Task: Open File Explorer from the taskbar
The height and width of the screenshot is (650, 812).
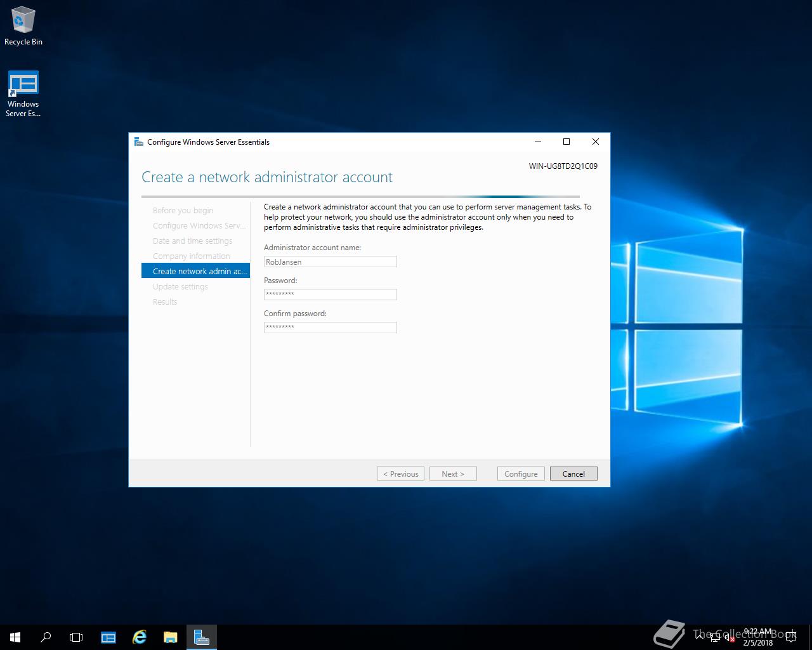Action: 170,637
